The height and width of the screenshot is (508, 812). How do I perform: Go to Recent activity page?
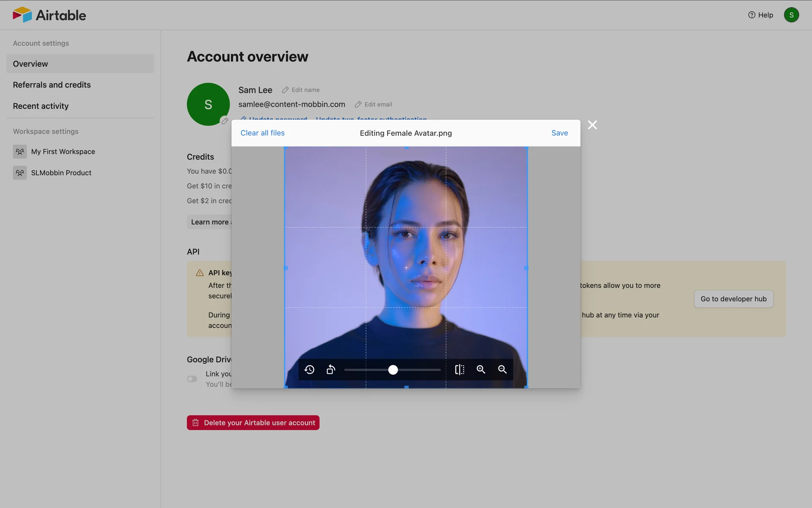(41, 106)
